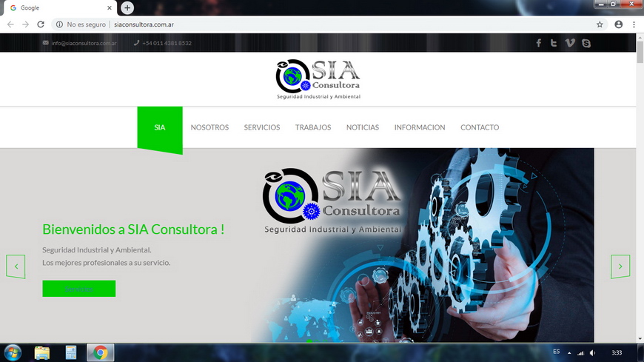644x362 pixels.
Task: Bookmark this page with the star icon
Action: coord(600,24)
